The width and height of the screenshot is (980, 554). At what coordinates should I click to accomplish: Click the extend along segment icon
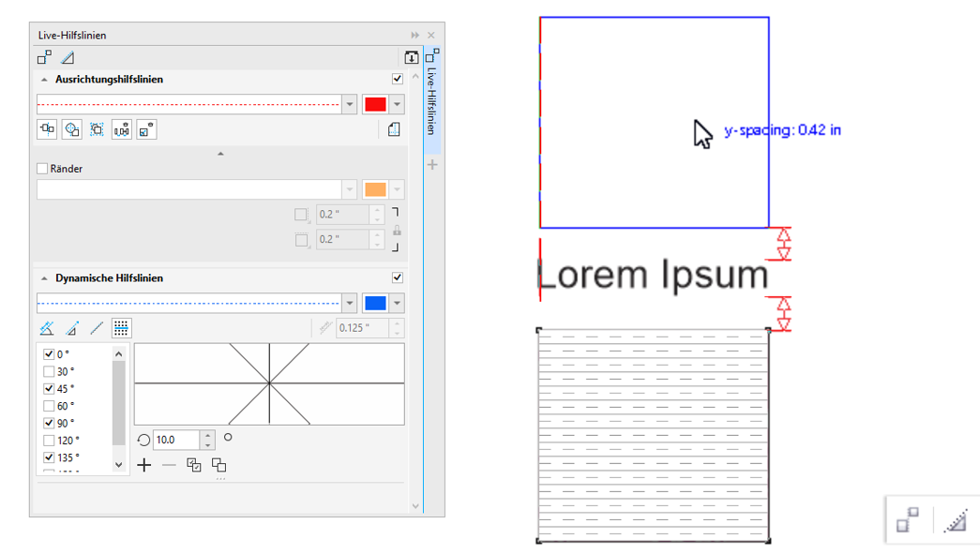pyautogui.click(x=97, y=328)
